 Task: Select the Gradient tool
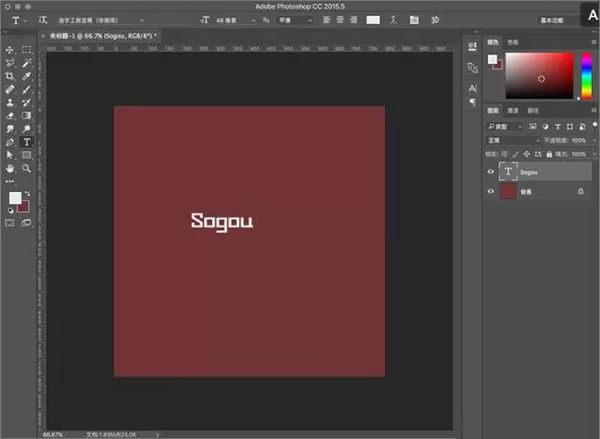(x=26, y=115)
